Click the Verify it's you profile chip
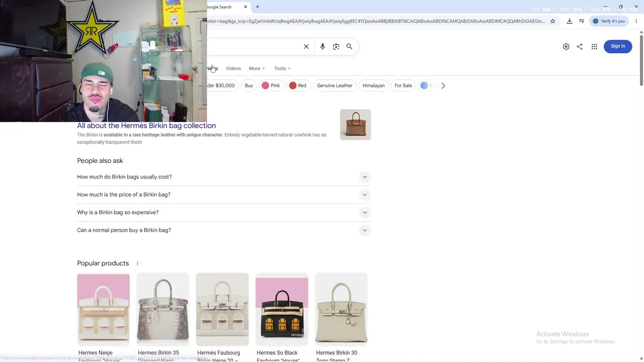 coord(609,21)
